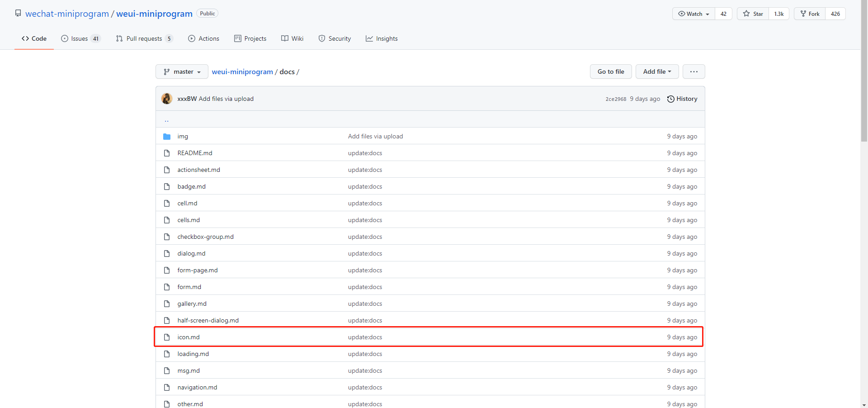The height and width of the screenshot is (408, 868).
Task: Open update:docs commit message in gallery.md row
Action: click(x=365, y=304)
